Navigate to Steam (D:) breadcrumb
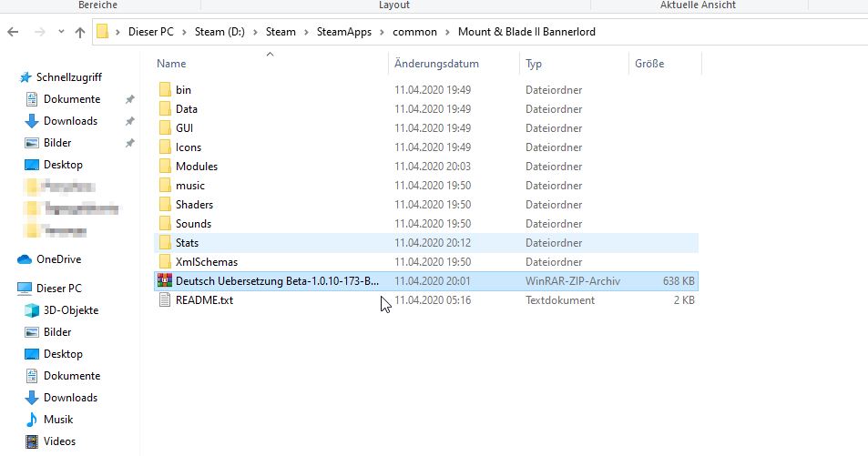The width and height of the screenshot is (868, 456). (220, 32)
